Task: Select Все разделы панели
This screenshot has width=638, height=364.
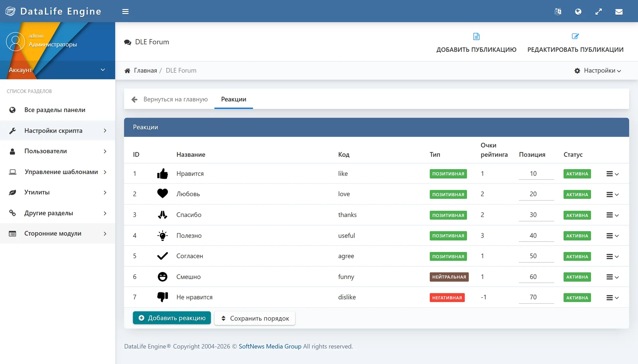Action: 57,110
